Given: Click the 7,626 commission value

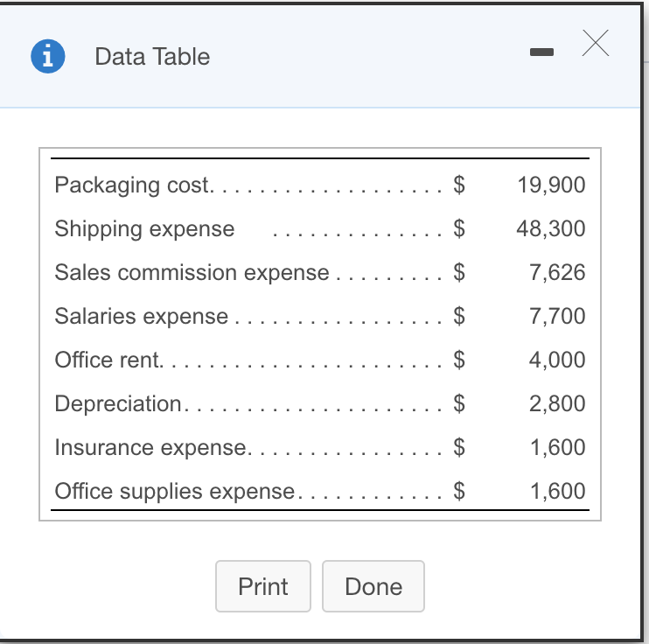Looking at the screenshot, I should point(557,272).
